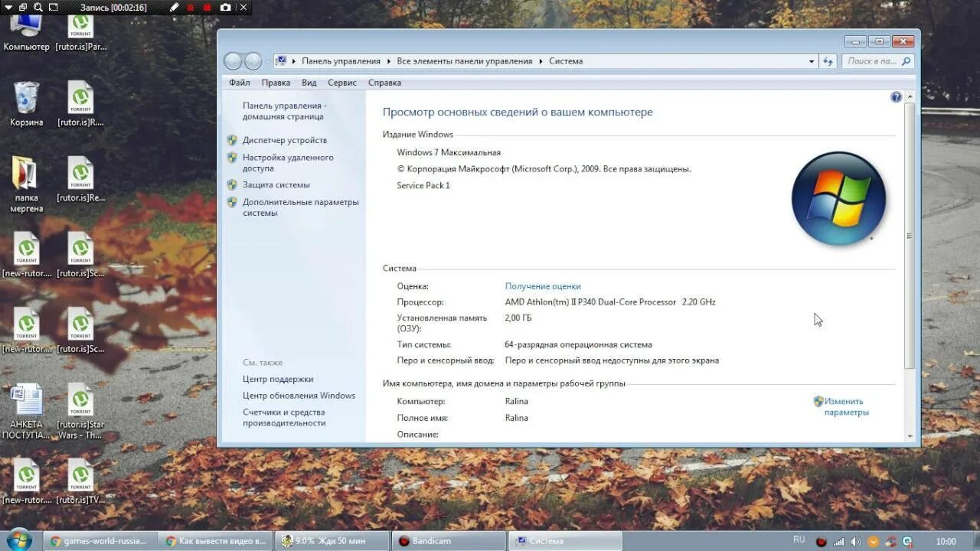The height and width of the screenshot is (551, 980).
Task: Click the Bandicam magnifier search-window icon
Action: [38, 8]
